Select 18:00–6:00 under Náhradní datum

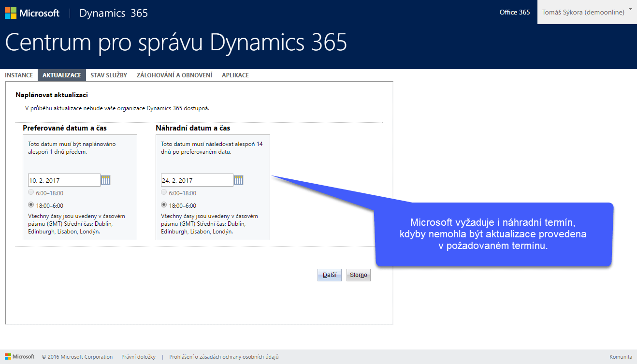164,205
